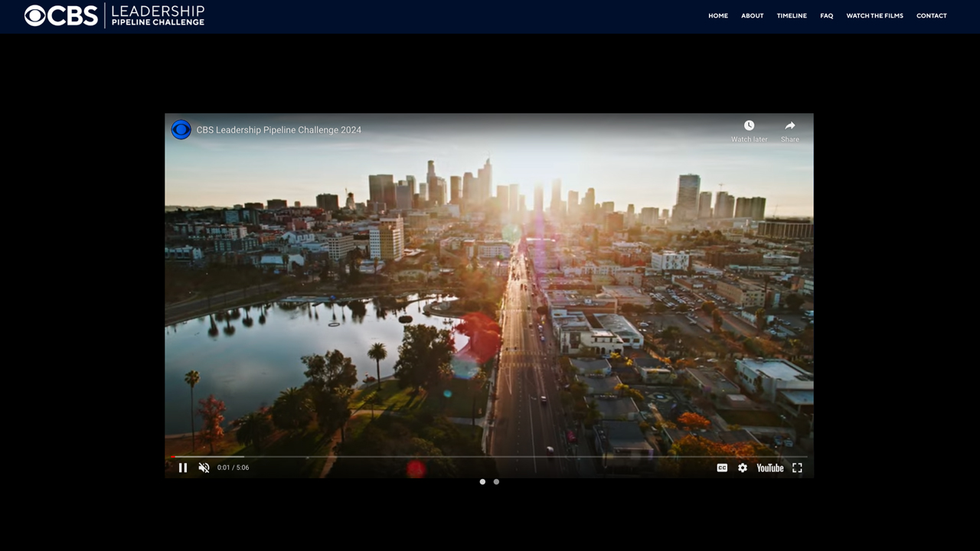Open the WATCH THE FILMS link

(875, 16)
